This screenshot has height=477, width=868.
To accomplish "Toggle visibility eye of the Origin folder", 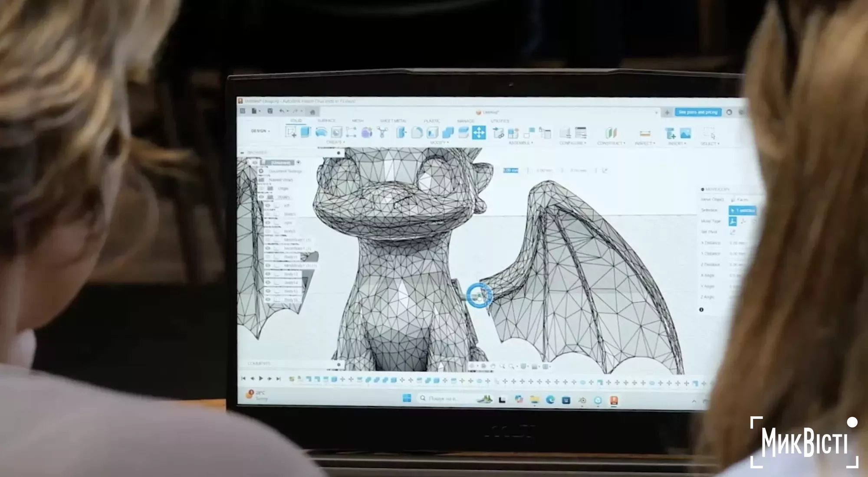I will (x=262, y=189).
